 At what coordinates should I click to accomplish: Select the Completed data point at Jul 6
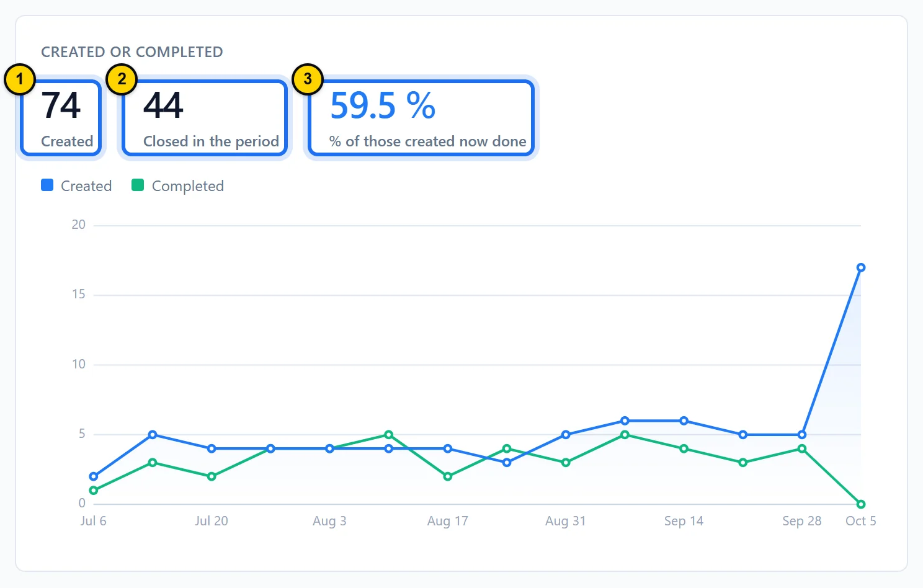click(94, 491)
